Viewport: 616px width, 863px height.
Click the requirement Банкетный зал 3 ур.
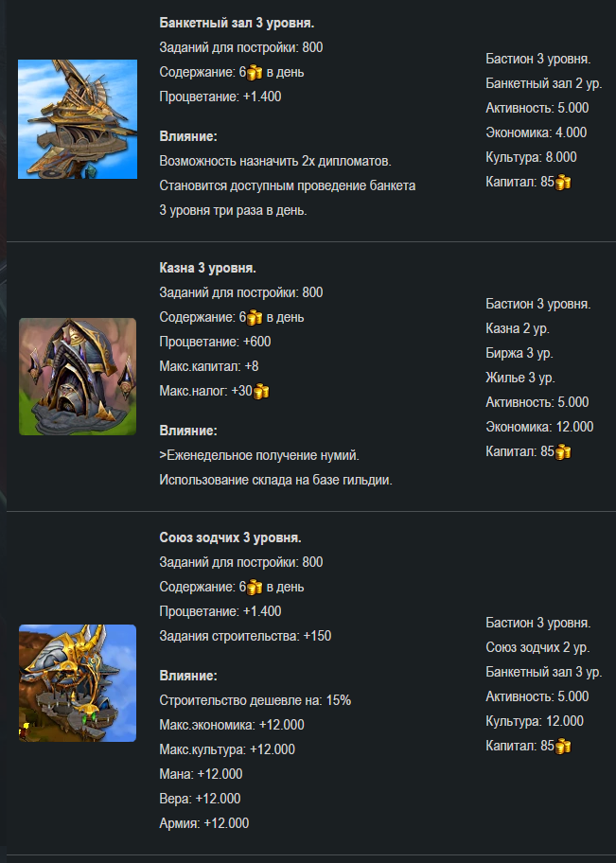pyautogui.click(x=544, y=672)
